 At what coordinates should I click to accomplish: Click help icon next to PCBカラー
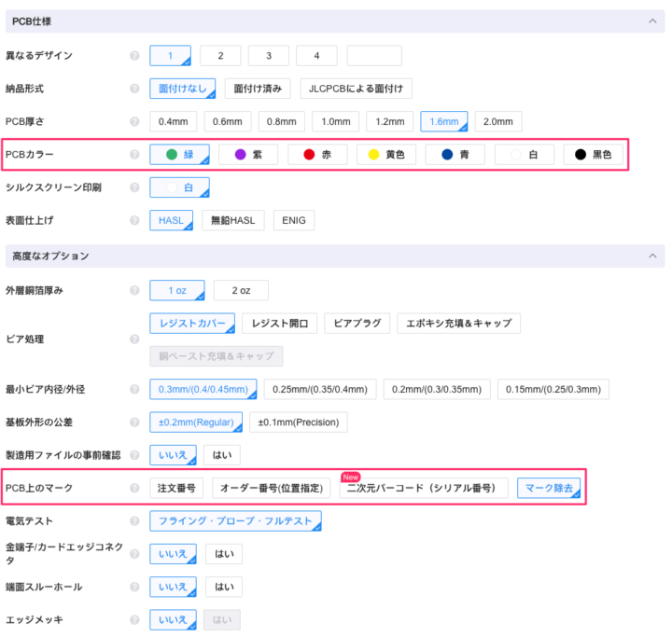pos(135,155)
